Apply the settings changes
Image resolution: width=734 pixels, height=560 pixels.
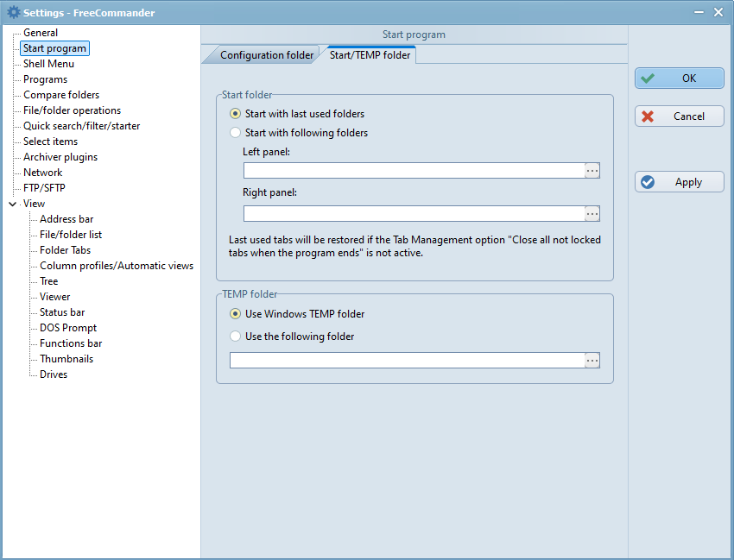680,182
